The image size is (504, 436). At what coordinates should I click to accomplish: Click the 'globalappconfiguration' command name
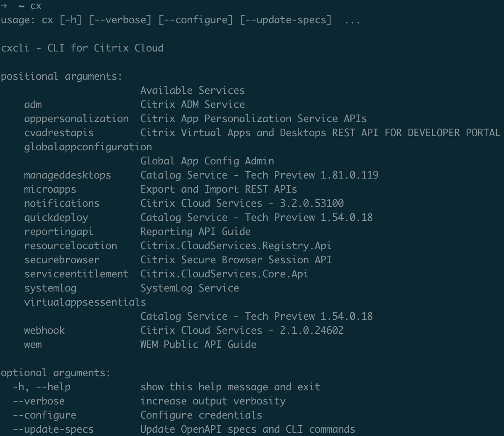88,147
